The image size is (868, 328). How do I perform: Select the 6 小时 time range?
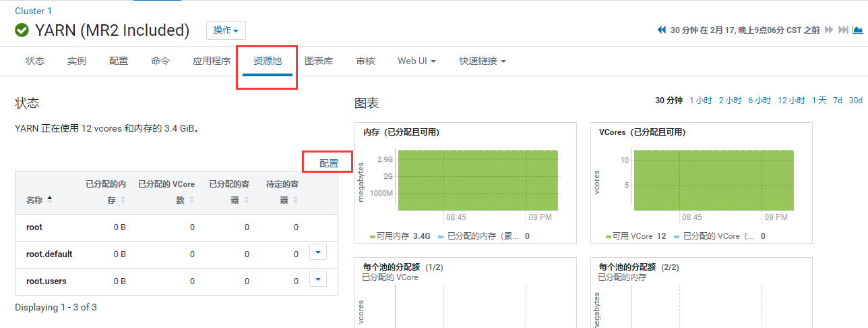pos(759,101)
